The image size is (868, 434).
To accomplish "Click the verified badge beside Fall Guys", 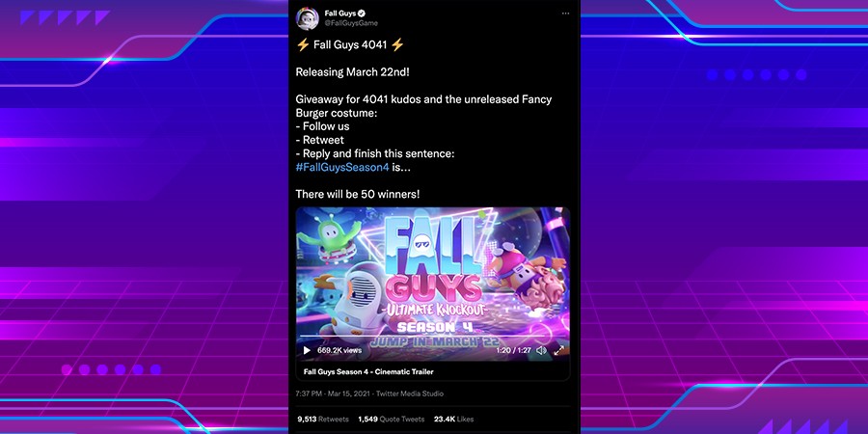I will [x=362, y=14].
